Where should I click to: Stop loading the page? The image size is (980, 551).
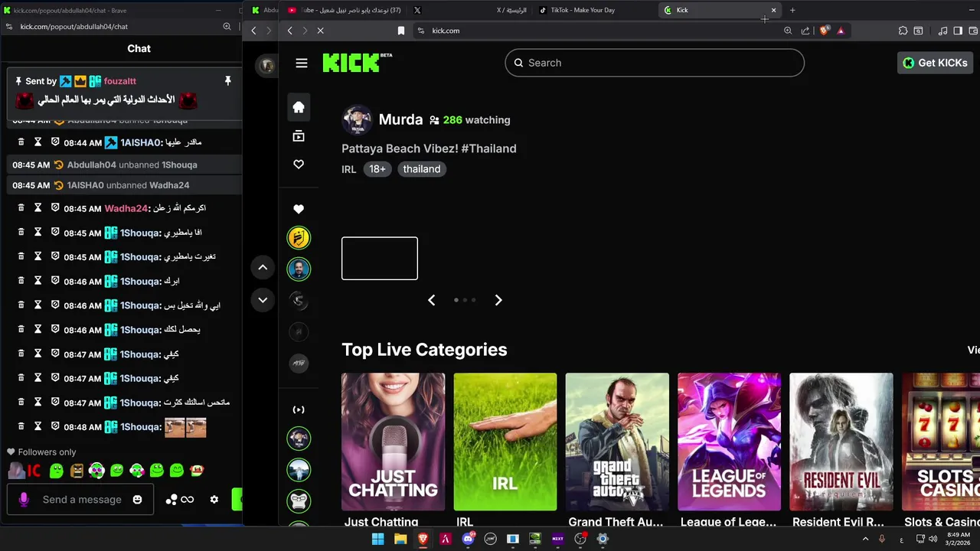[321, 31]
